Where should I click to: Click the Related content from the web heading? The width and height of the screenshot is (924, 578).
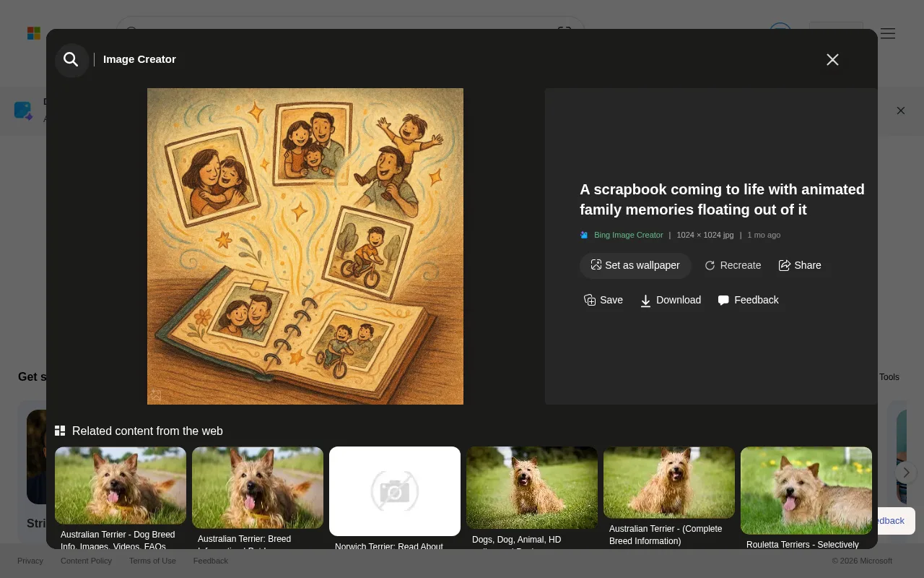[147, 431]
